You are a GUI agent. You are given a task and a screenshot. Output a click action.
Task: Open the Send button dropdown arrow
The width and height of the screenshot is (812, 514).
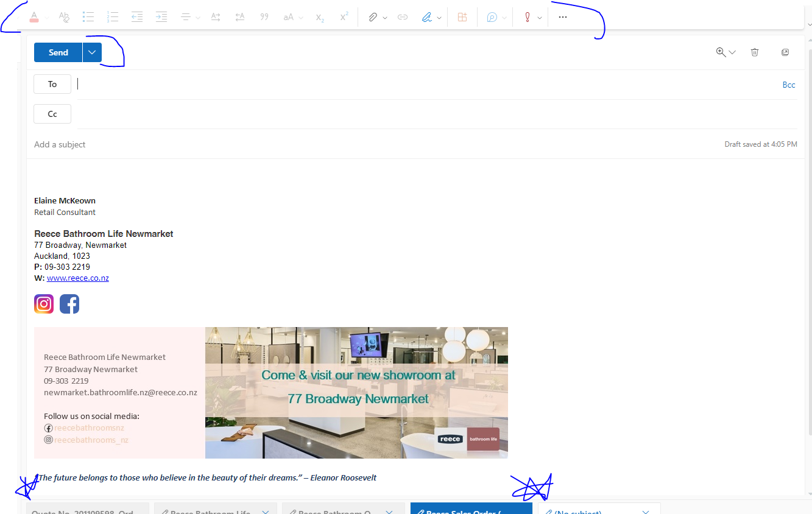91,52
